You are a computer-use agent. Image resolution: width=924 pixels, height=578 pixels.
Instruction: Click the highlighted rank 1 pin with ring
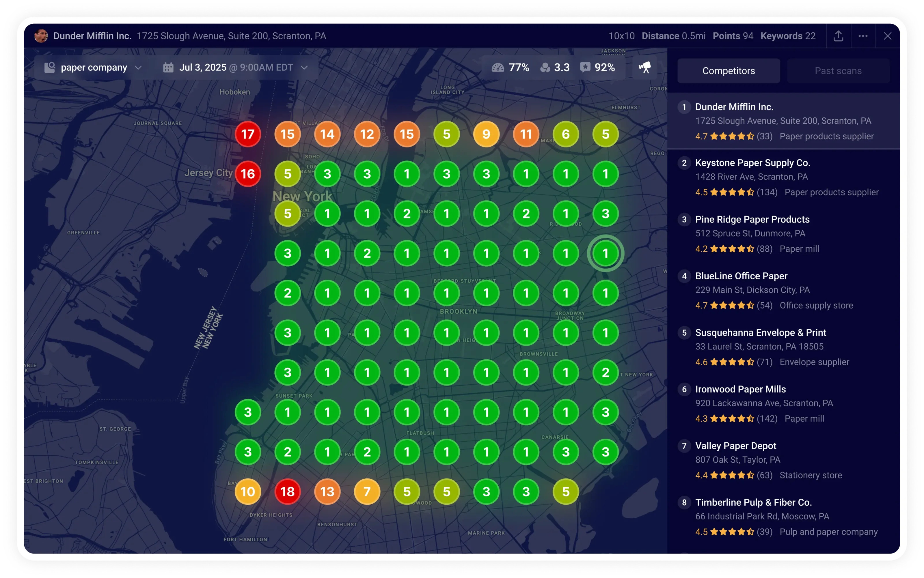tap(606, 253)
